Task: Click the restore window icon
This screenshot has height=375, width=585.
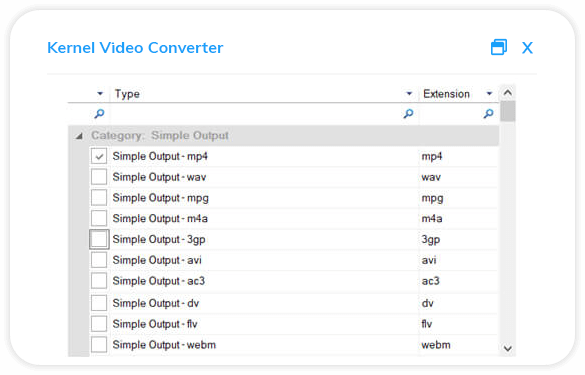Action: point(498,47)
